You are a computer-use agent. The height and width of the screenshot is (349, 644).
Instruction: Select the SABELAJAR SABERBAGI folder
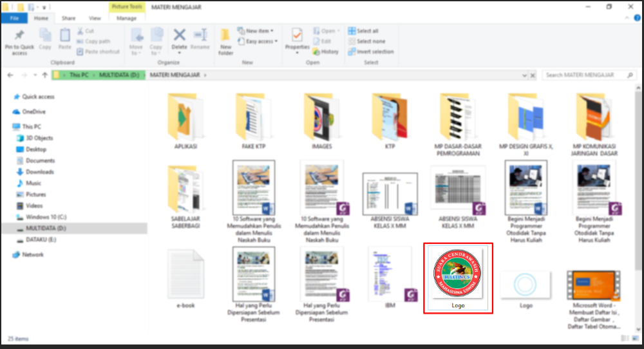coord(185,197)
